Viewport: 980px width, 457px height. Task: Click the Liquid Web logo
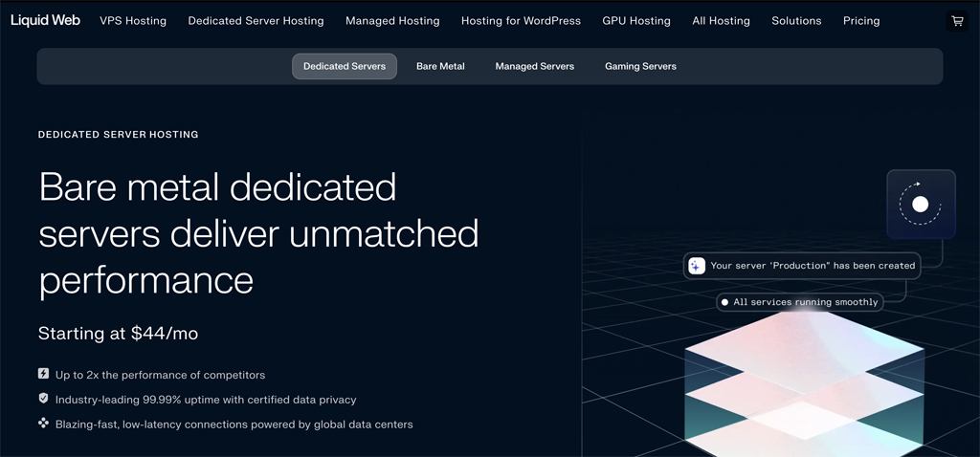(x=45, y=20)
